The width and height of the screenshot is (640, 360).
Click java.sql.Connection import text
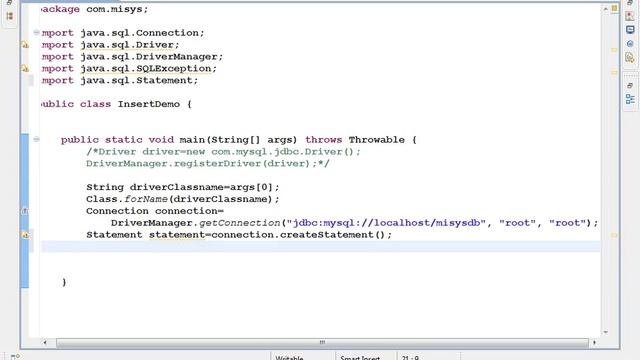140,33
